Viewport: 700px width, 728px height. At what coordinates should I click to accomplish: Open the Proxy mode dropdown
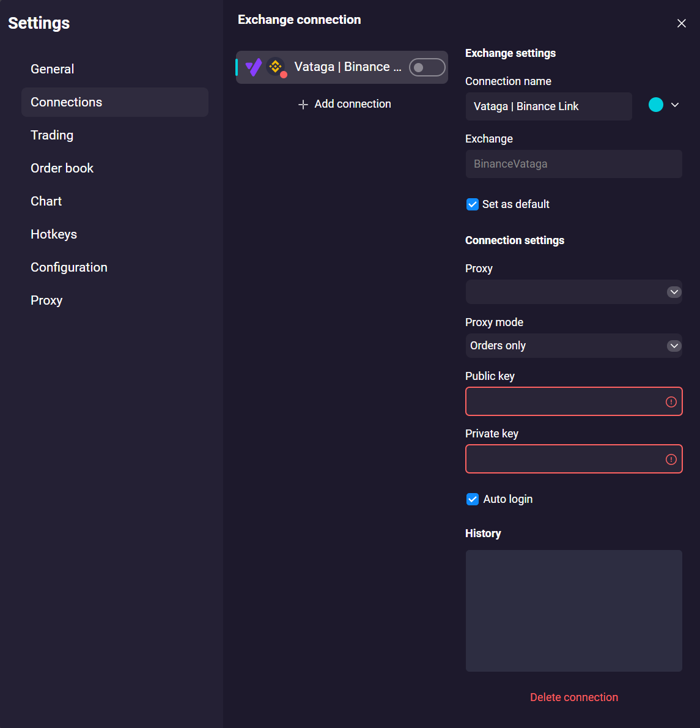tap(574, 346)
